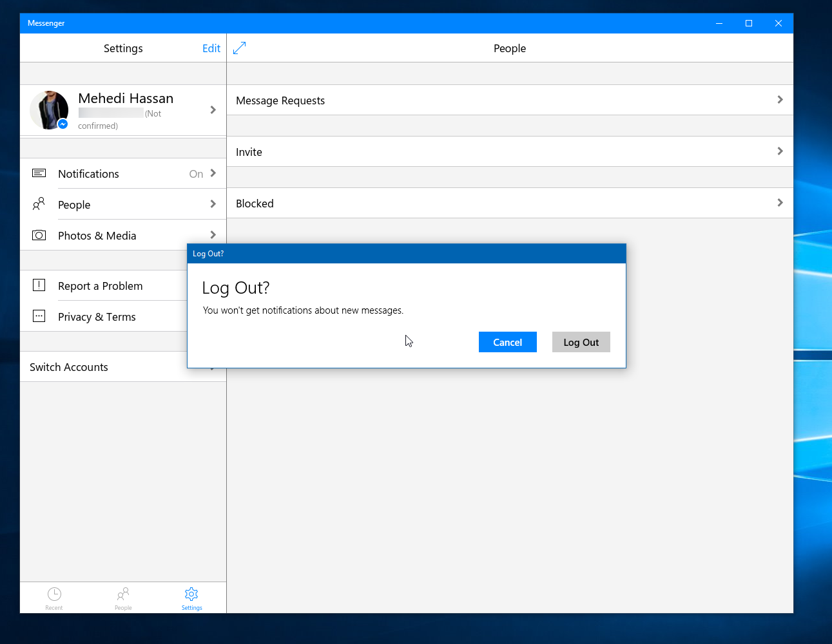Open Report a Problem
Viewport: 832px width, 644px height.
coord(104,285)
